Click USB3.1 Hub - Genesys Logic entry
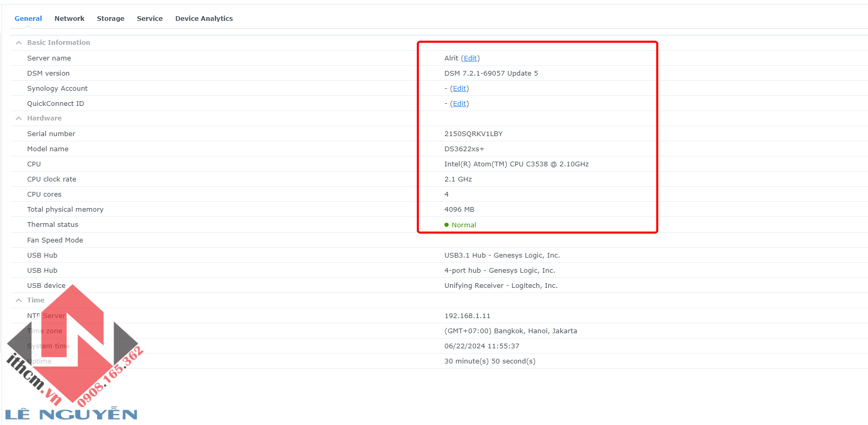The height and width of the screenshot is (425, 868). click(x=502, y=256)
